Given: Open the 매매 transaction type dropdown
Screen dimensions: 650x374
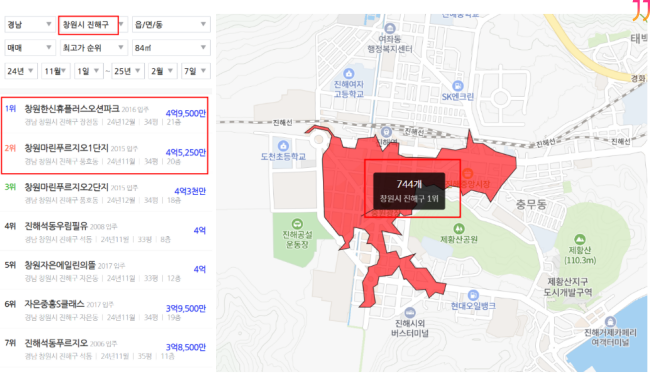Looking at the screenshot, I should click(x=29, y=48).
